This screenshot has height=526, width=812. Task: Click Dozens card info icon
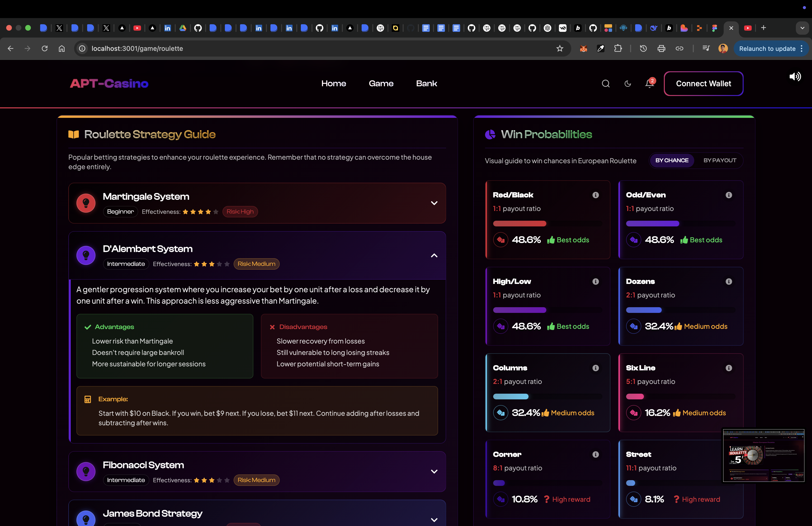(x=729, y=281)
